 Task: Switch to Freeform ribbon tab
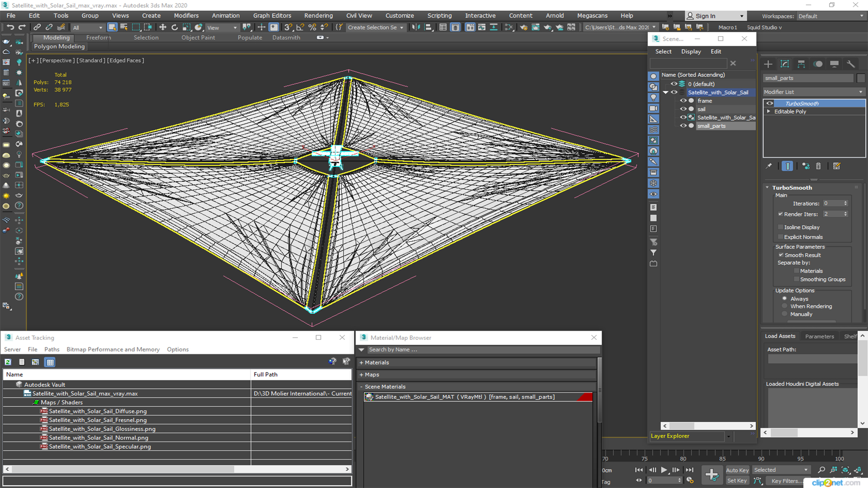[99, 38]
